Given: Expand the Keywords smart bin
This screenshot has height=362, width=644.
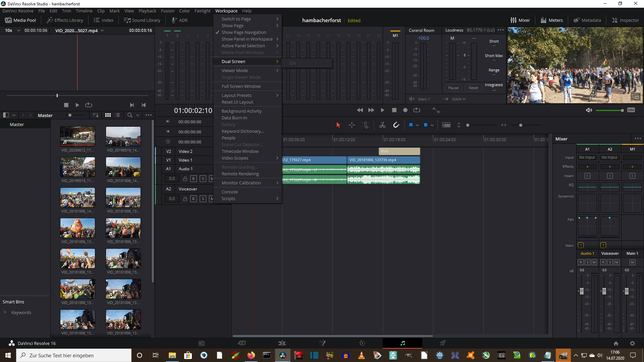Looking at the screenshot, I should tap(5, 312).
